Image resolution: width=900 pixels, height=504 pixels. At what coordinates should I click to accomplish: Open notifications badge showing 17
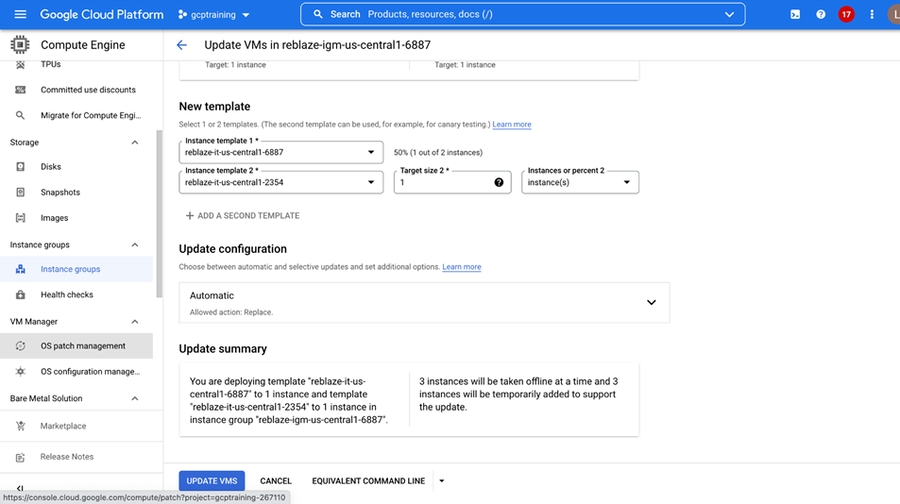(x=846, y=15)
